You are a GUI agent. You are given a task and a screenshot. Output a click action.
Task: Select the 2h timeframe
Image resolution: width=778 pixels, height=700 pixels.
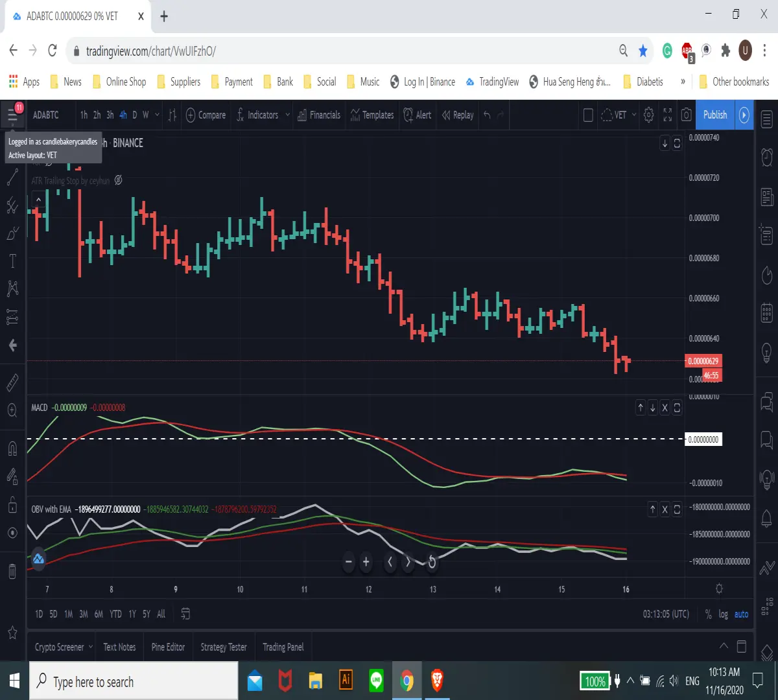(97, 115)
